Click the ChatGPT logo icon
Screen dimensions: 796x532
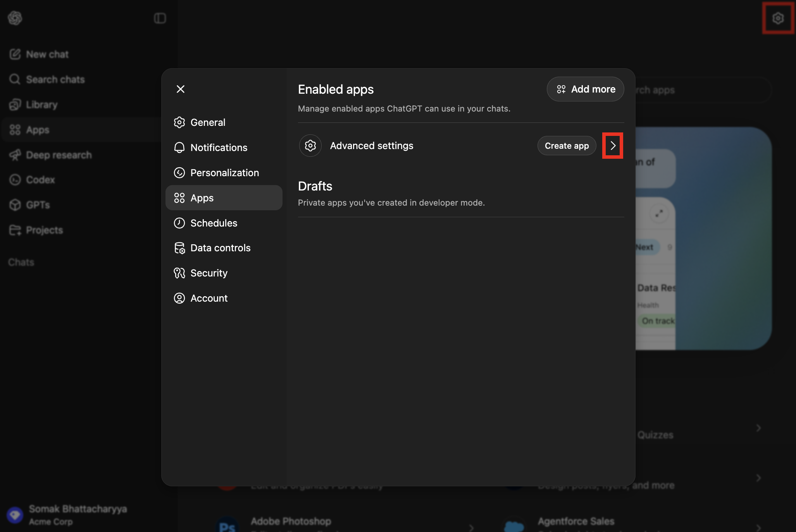(15, 18)
